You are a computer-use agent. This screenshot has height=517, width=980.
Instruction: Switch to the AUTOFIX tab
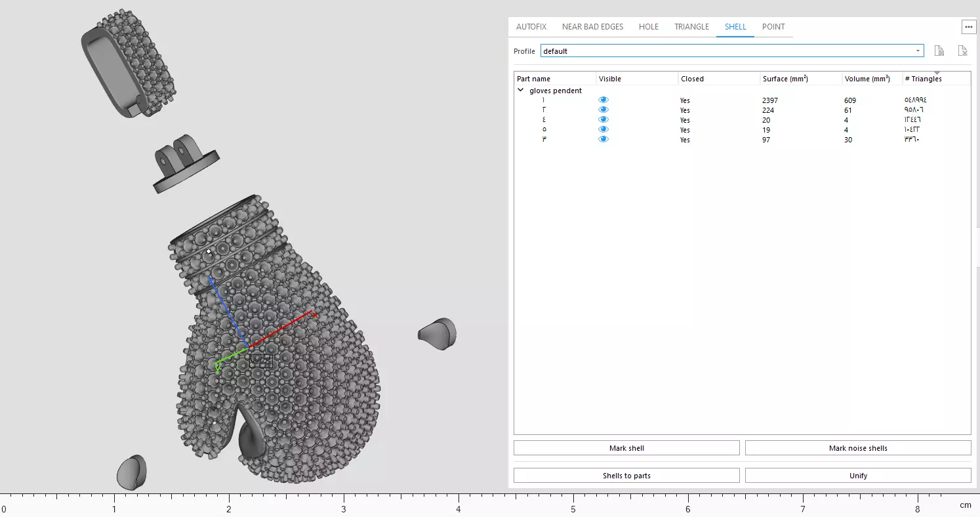531,27
